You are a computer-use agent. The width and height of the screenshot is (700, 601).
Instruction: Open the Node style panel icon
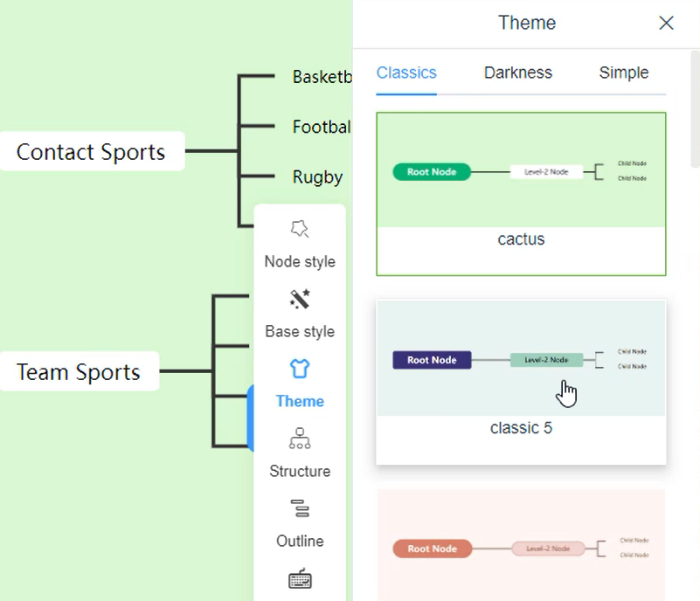coord(300,230)
